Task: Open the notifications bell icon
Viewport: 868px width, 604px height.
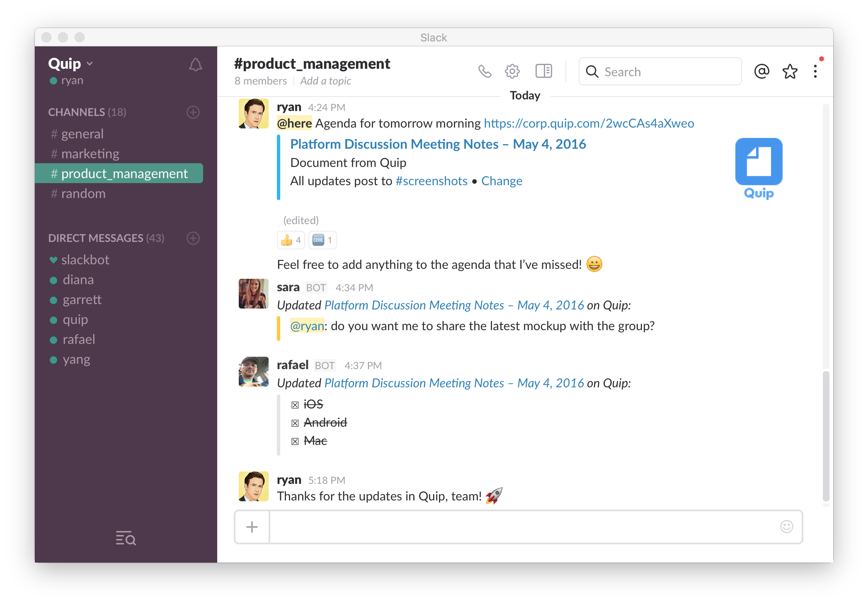Action: (195, 64)
